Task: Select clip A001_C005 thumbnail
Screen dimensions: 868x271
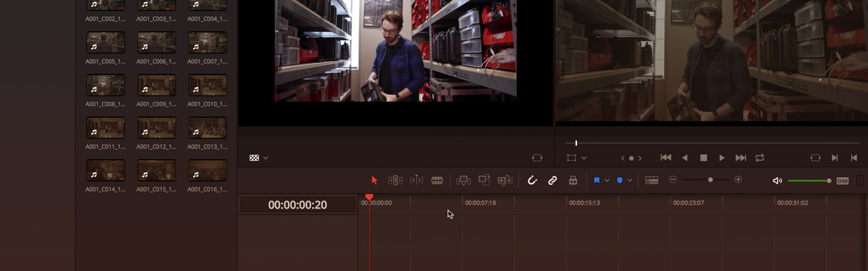Action: coord(106,42)
